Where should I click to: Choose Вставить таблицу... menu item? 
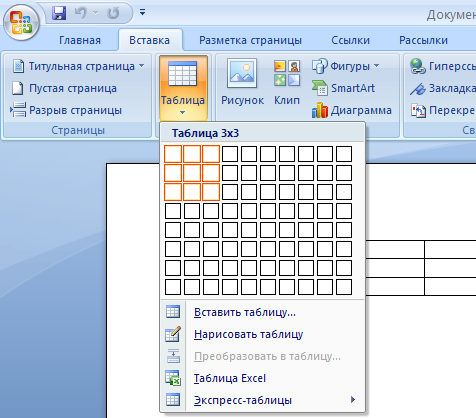(x=263, y=312)
